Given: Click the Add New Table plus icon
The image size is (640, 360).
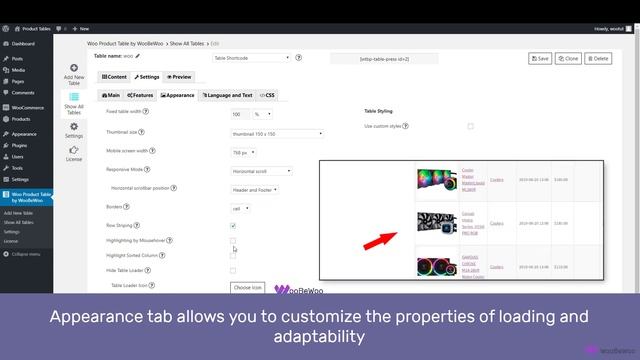Looking at the screenshot, I should 74,68.
